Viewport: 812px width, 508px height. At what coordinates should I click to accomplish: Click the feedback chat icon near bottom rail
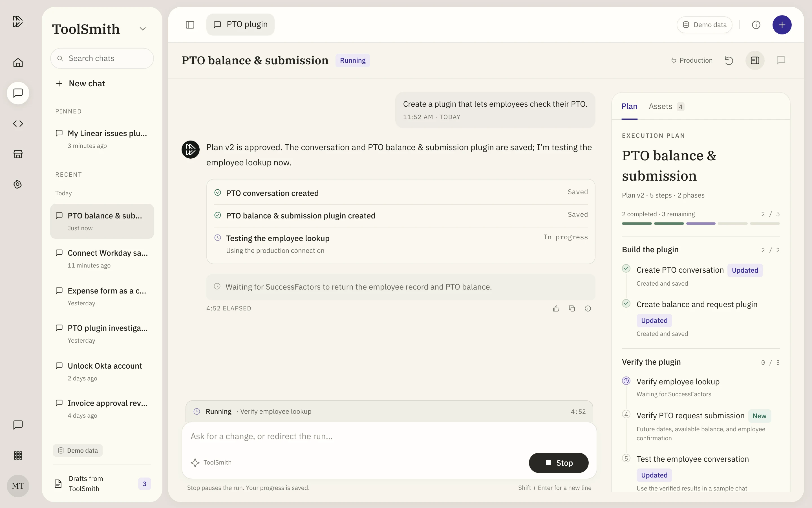point(18,425)
